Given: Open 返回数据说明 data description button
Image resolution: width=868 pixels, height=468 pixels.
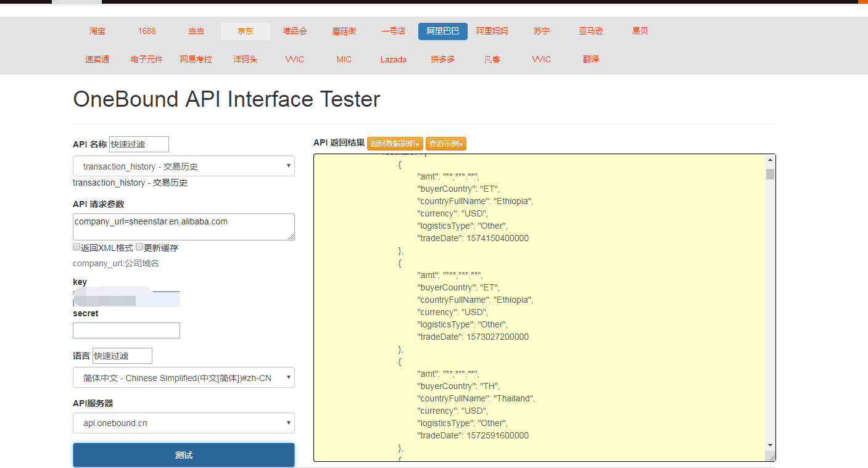Looking at the screenshot, I should (395, 144).
